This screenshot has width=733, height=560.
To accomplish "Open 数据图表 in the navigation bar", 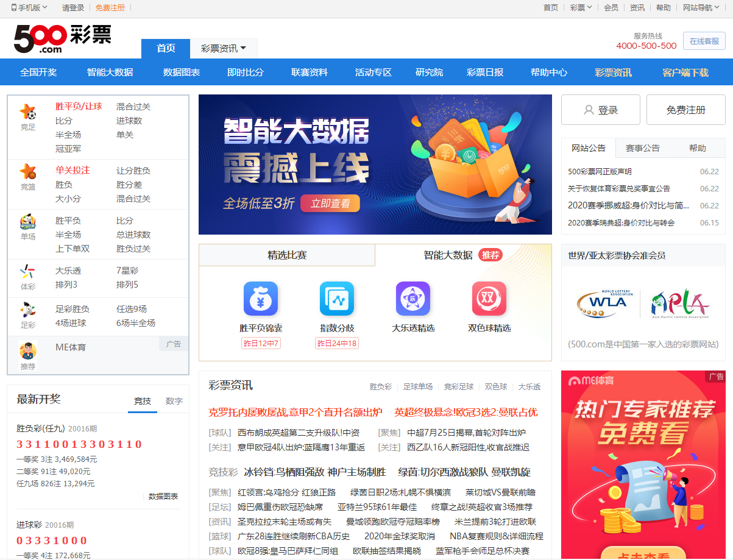I will tap(182, 72).
